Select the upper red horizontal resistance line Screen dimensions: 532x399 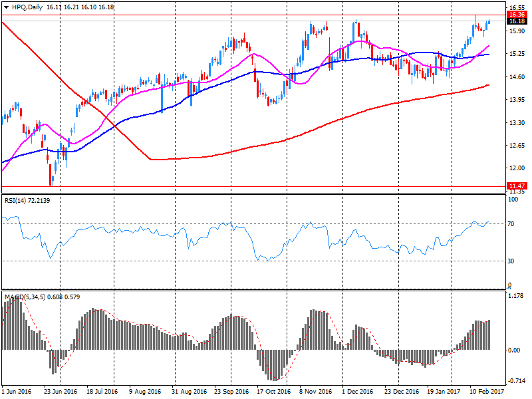pyautogui.click(x=254, y=15)
